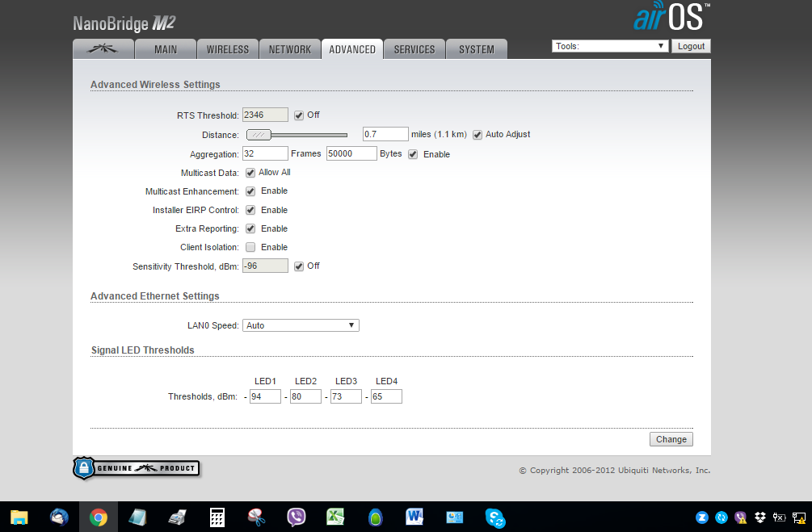Switch to the MAIN tab

pyautogui.click(x=166, y=49)
